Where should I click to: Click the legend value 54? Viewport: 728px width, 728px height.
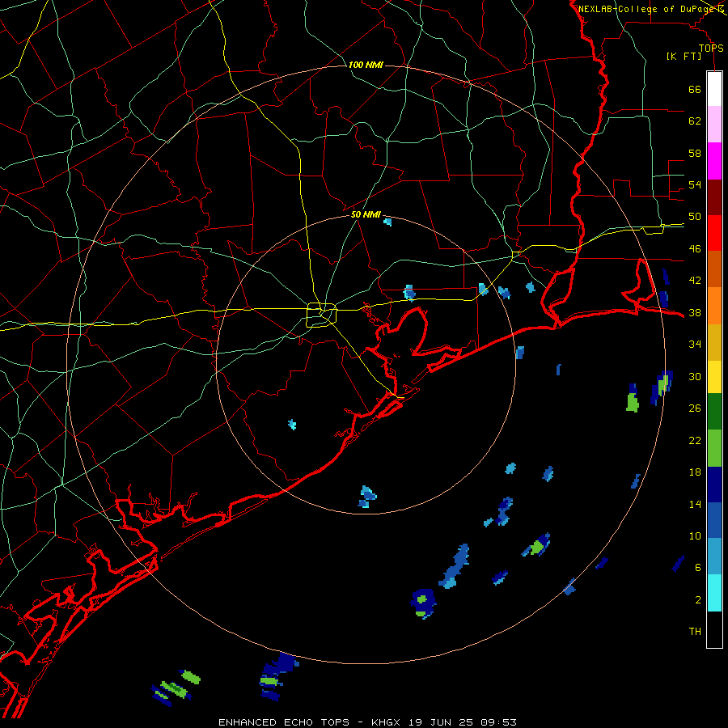(695, 184)
